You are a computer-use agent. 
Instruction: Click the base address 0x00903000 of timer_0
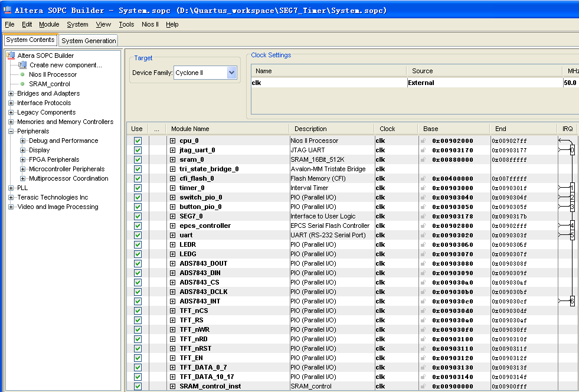[x=453, y=188]
